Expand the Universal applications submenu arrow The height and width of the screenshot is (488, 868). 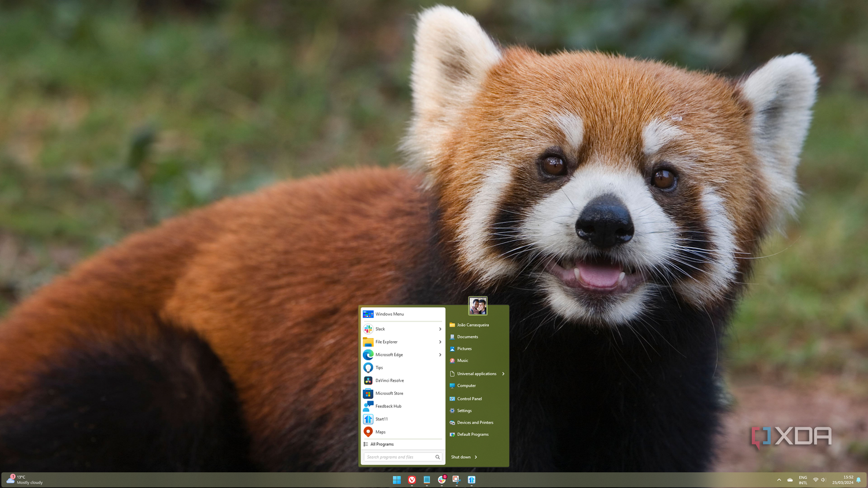503,374
